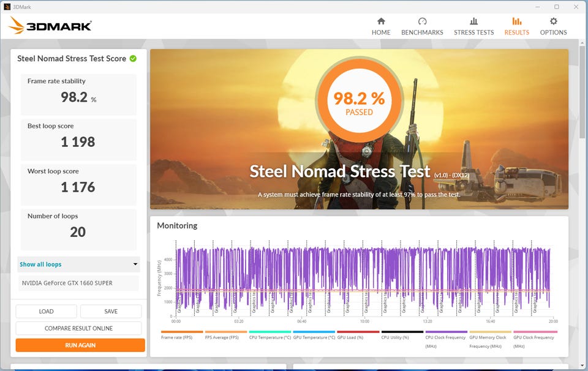Click NVIDIA GeForce GTX 1660 SUPER field
Viewport: 588px width, 371px height.
point(78,283)
